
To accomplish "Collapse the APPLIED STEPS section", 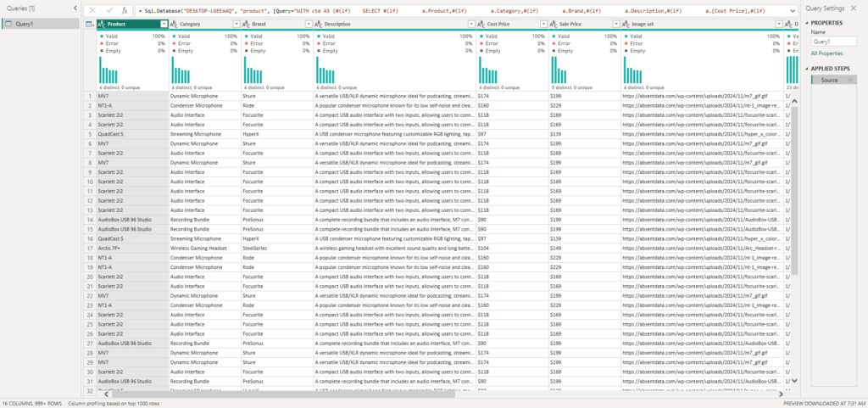I will point(808,69).
